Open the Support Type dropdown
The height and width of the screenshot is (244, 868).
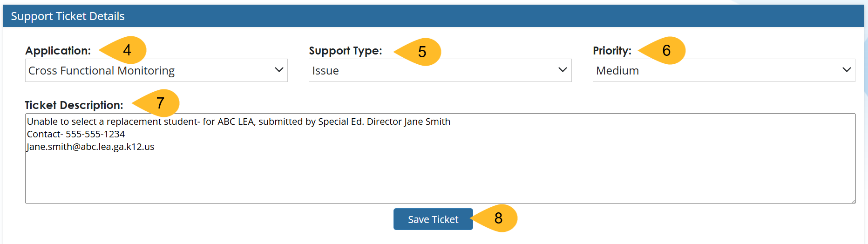point(440,70)
